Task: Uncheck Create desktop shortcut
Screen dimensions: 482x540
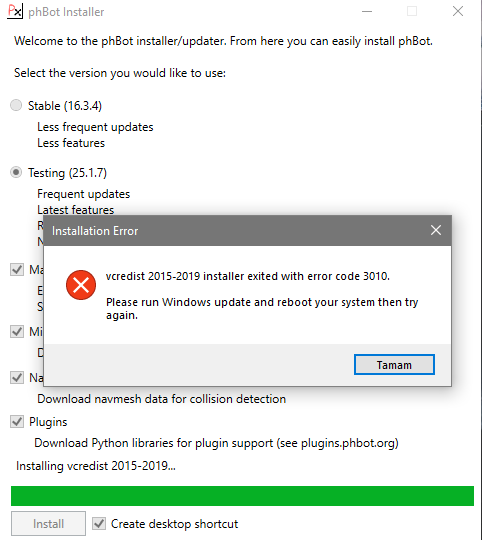Action: (99, 523)
